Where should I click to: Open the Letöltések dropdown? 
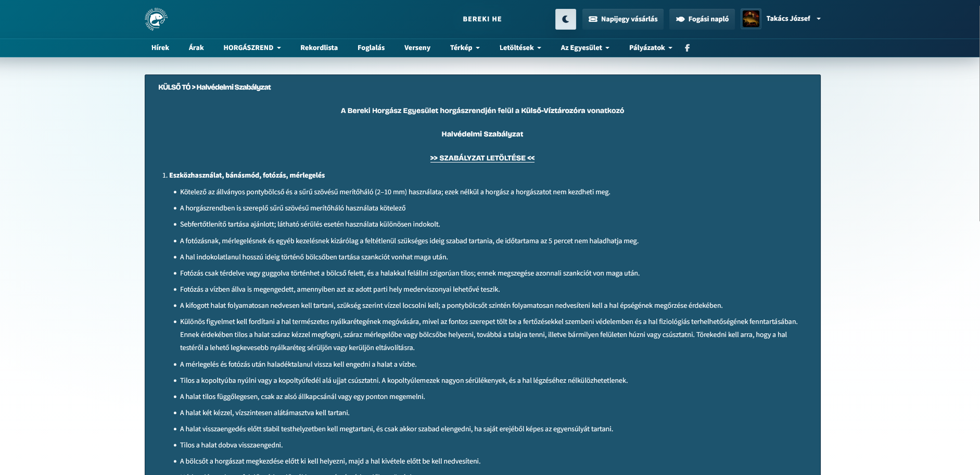[x=520, y=48]
